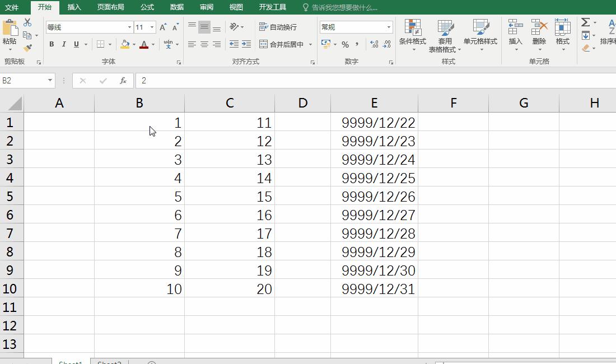Viewport: 616px width, 364px height.
Task: Open font dialog launcher in 字体 group
Action: click(179, 62)
